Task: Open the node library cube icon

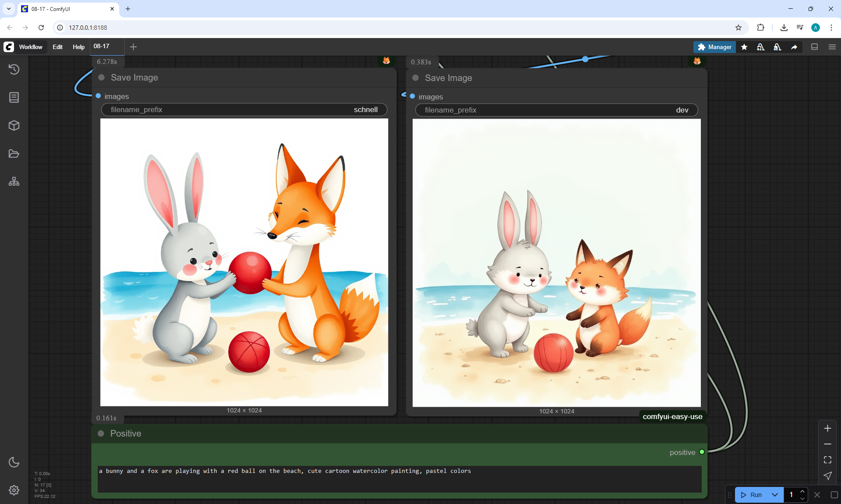Action: click(14, 126)
